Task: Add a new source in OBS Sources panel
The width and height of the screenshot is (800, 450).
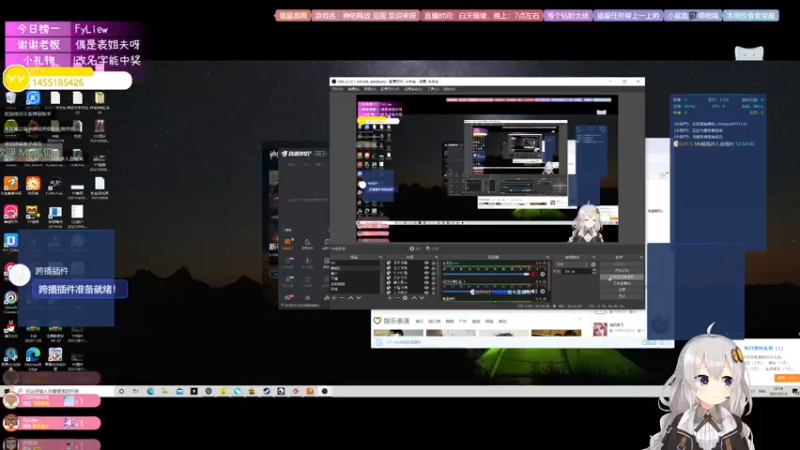Action: pos(390,297)
